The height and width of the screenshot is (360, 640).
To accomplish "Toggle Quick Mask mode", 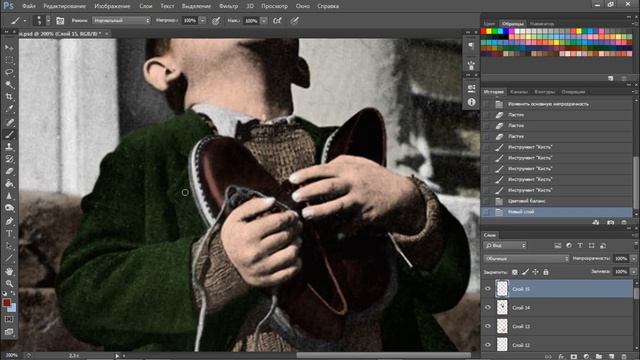I will 9,319.
